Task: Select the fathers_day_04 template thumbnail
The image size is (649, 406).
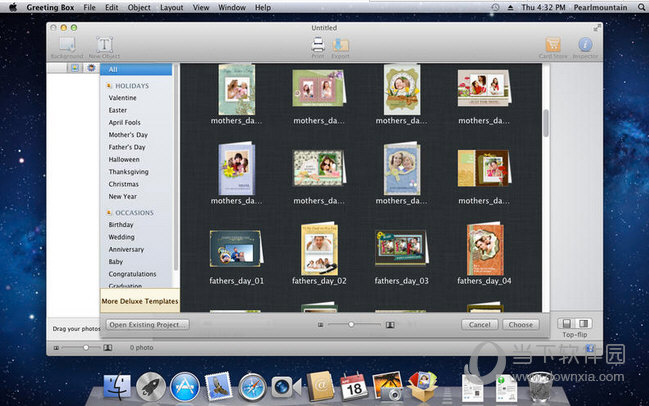Action: 485,248
